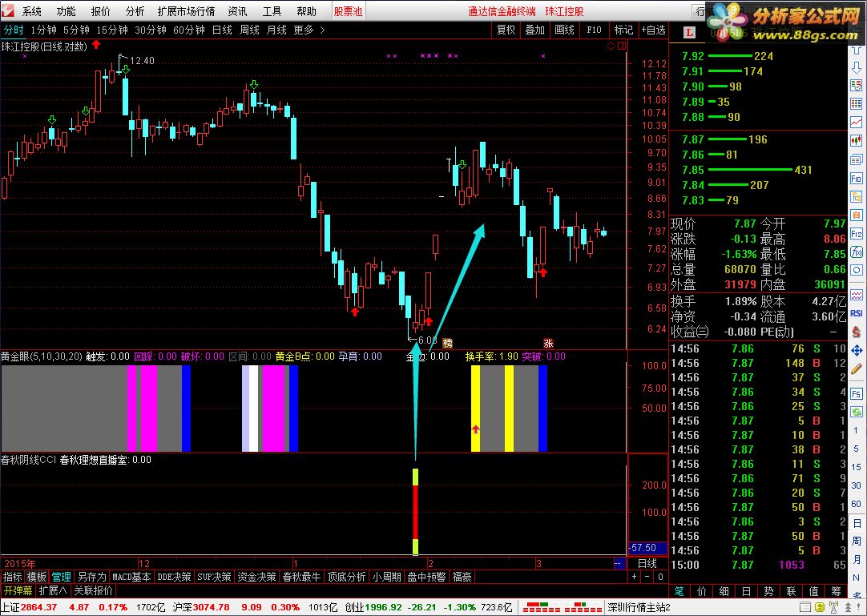
Task: Open the F10 sidebar icon
Action: click(856, 178)
